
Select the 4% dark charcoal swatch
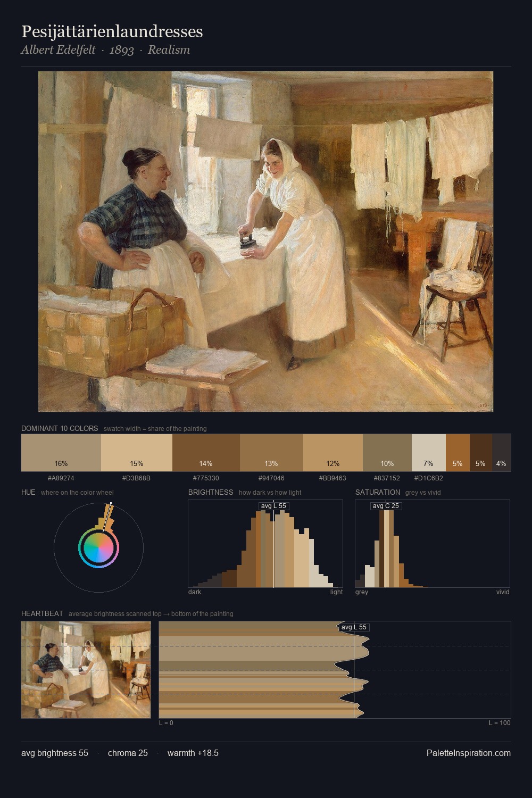(x=501, y=453)
